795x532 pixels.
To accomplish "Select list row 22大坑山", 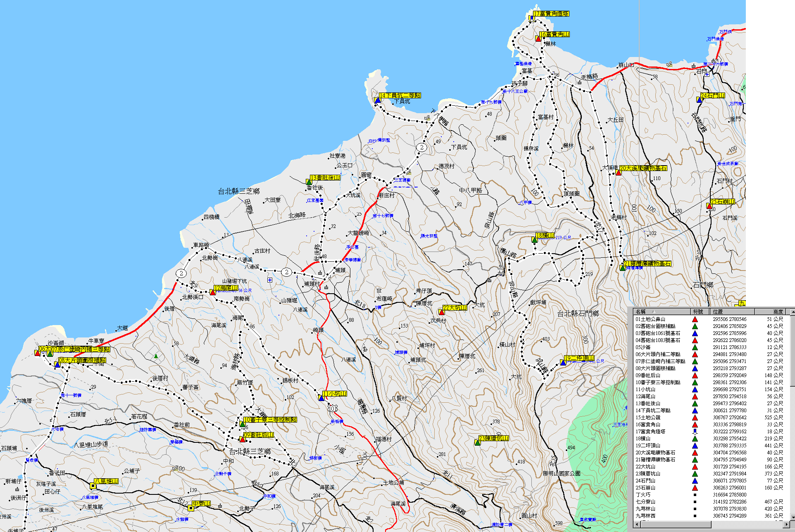I will point(711,467).
